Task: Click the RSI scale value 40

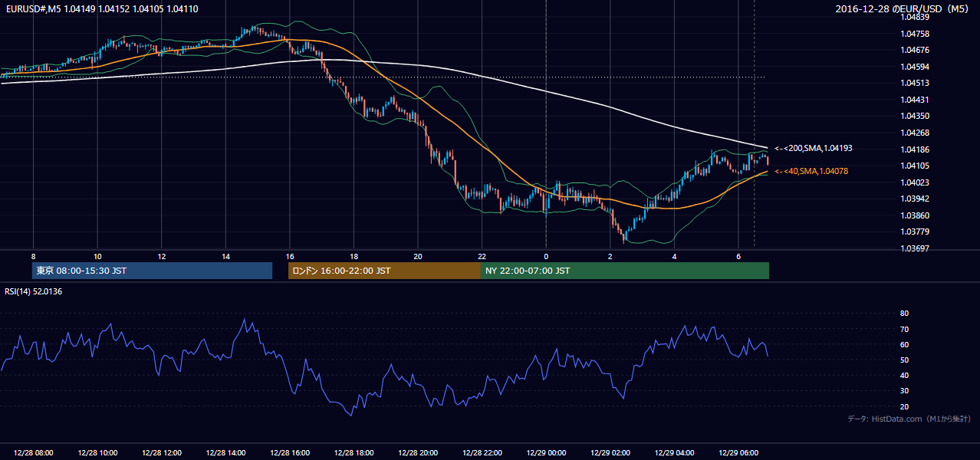Action: click(x=904, y=375)
